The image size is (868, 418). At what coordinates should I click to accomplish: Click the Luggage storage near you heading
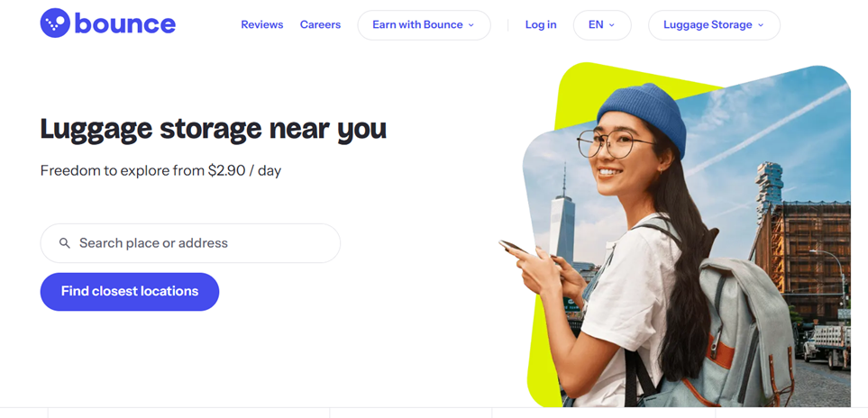click(214, 129)
